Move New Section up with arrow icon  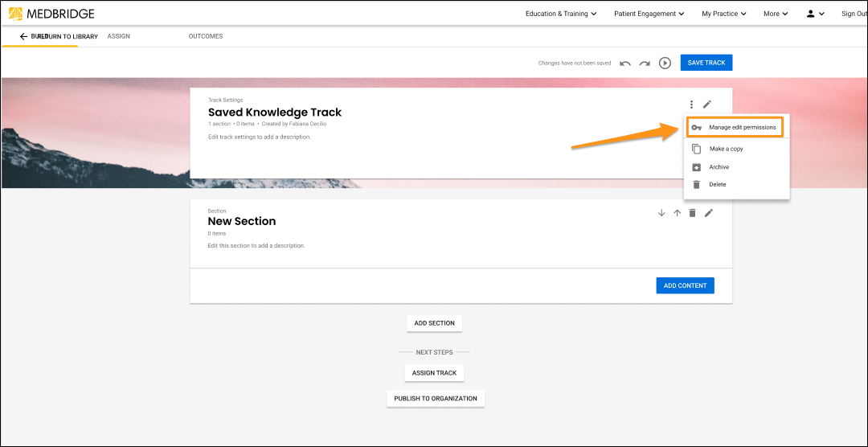[677, 213]
